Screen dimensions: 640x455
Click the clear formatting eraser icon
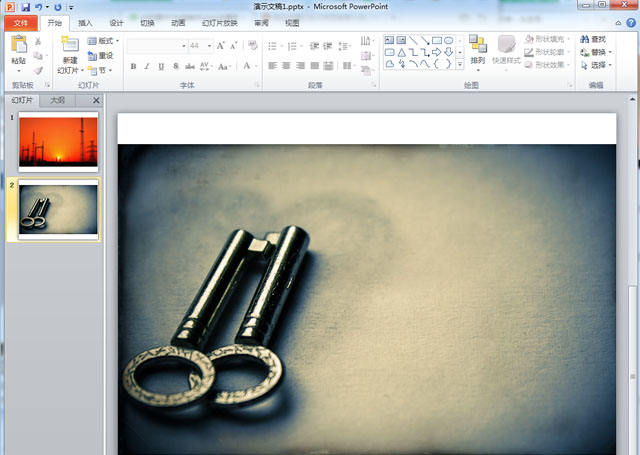(253, 46)
